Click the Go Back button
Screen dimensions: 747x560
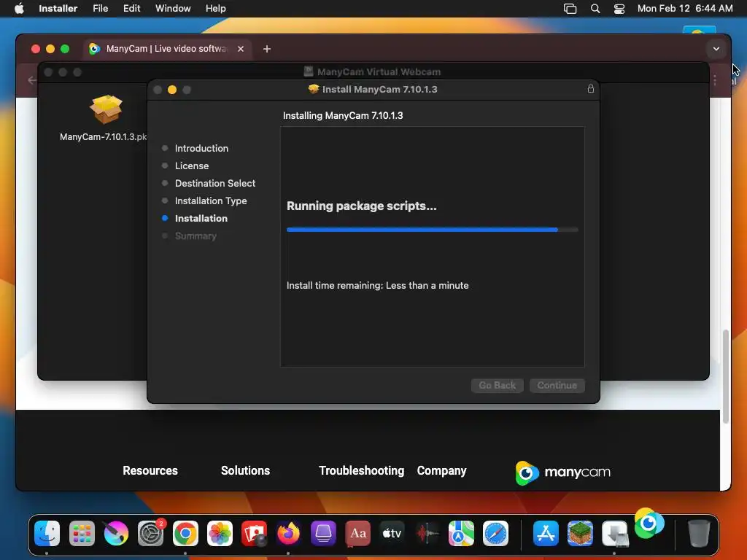pos(497,385)
